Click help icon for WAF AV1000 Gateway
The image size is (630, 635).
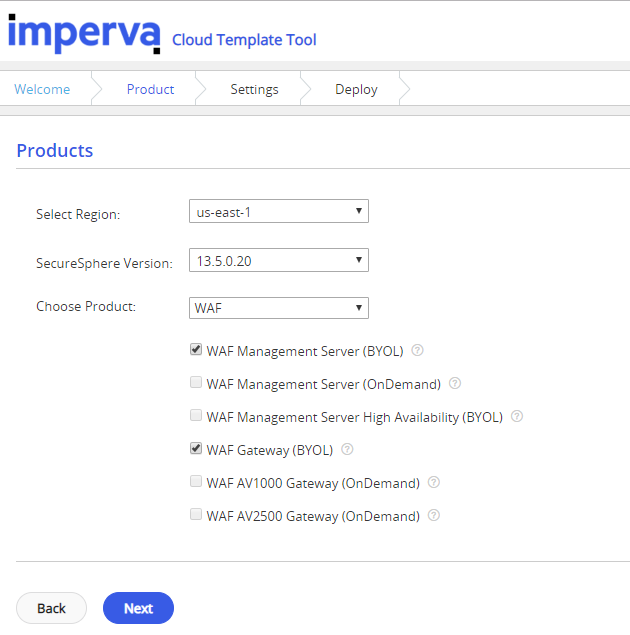click(x=434, y=482)
